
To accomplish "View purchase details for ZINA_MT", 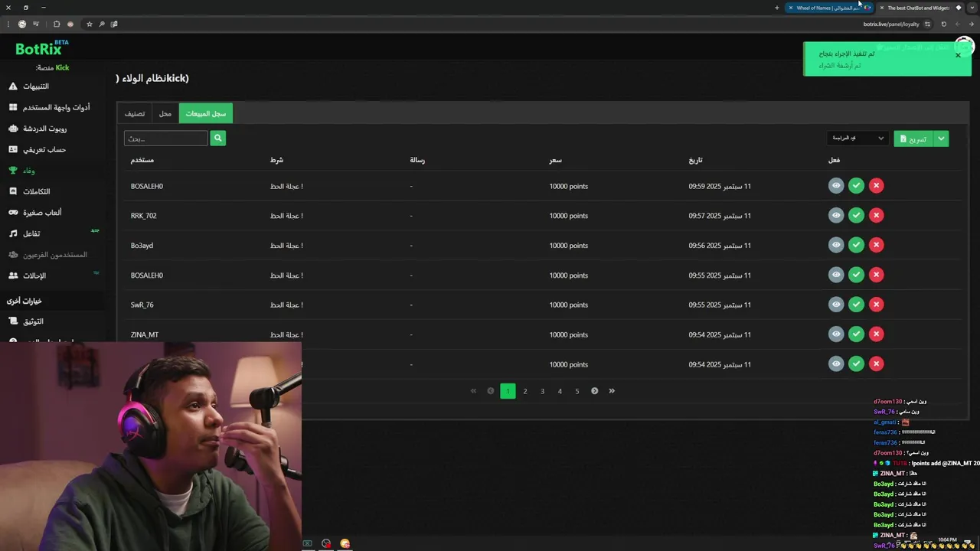I will 836,334.
